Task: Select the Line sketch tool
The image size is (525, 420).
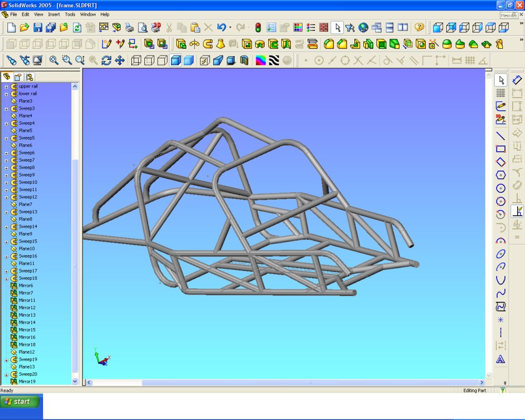Action: click(501, 136)
